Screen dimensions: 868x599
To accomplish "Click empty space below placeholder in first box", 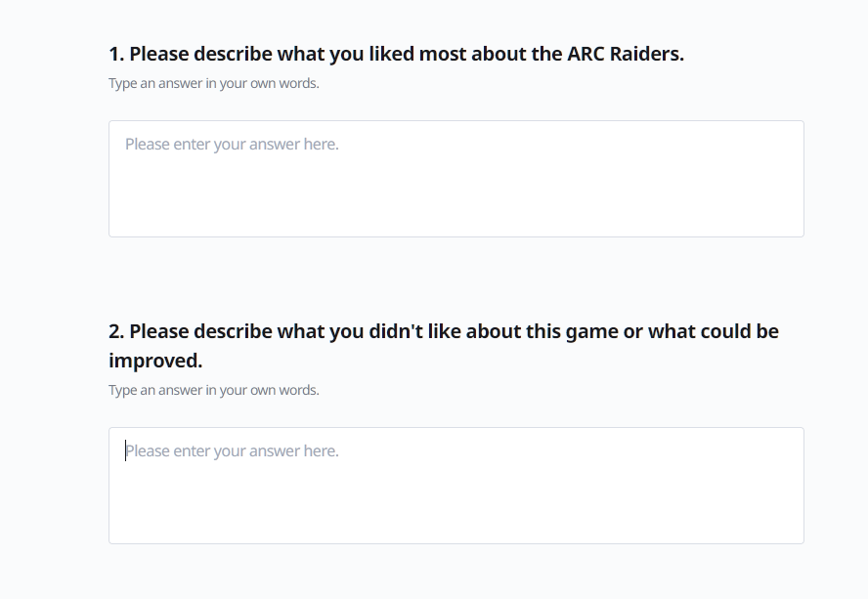I will click(x=456, y=200).
